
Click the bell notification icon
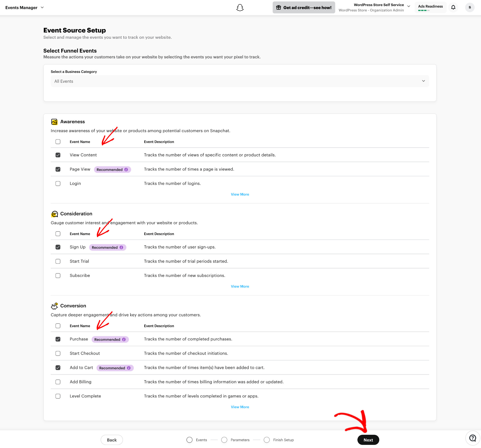tap(455, 7)
